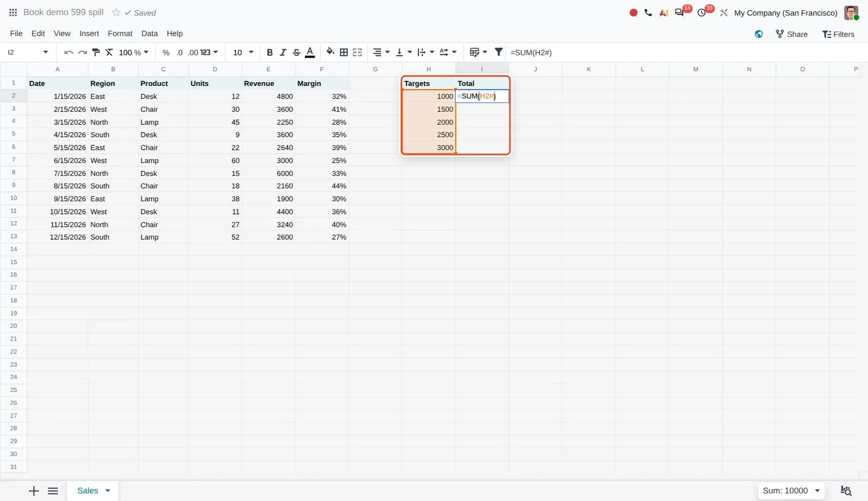The image size is (868, 501).
Task: Rename the document title Book demo 599 spill
Action: (63, 12)
